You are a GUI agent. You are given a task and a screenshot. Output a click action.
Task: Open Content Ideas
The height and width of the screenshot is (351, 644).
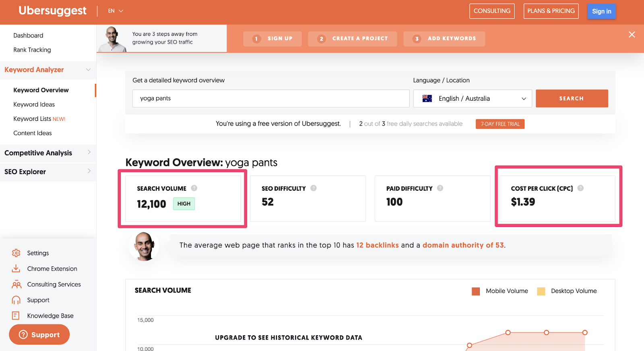click(x=33, y=133)
